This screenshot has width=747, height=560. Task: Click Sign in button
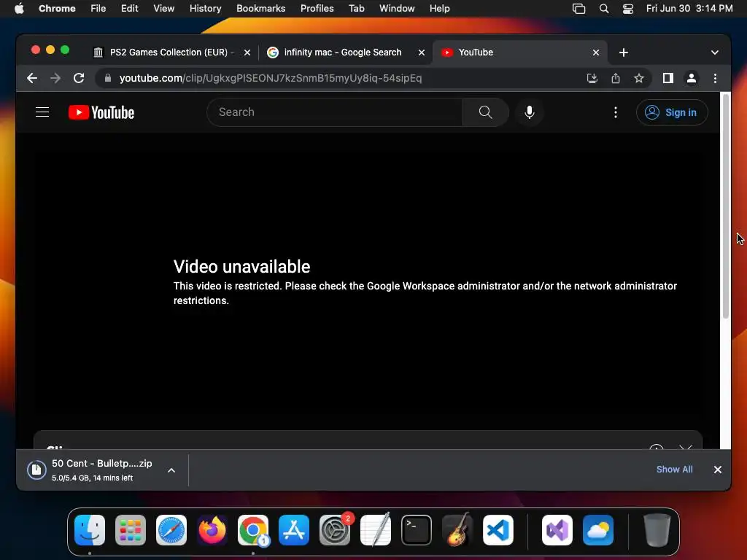coord(672,112)
